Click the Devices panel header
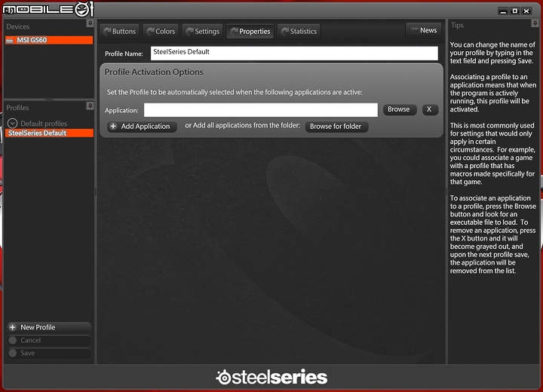Screen dimensions: 543x392 coord(17,26)
